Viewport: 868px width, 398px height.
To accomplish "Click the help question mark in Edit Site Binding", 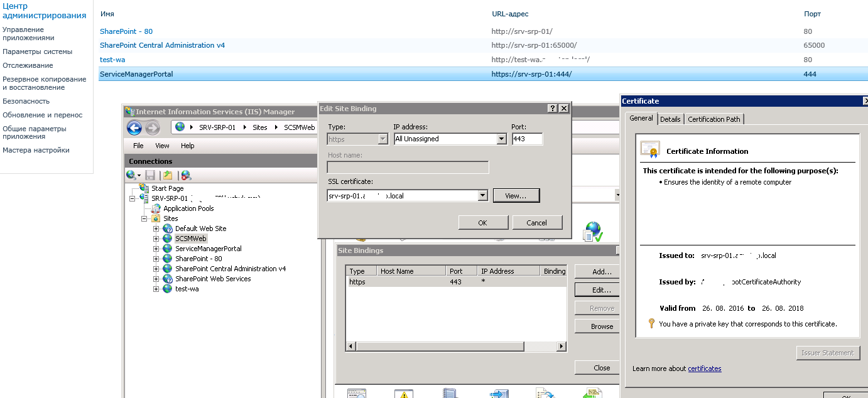I will pos(552,109).
